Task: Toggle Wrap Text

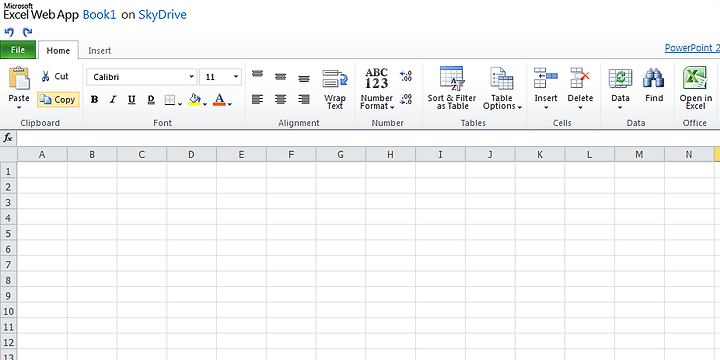Action: click(335, 90)
